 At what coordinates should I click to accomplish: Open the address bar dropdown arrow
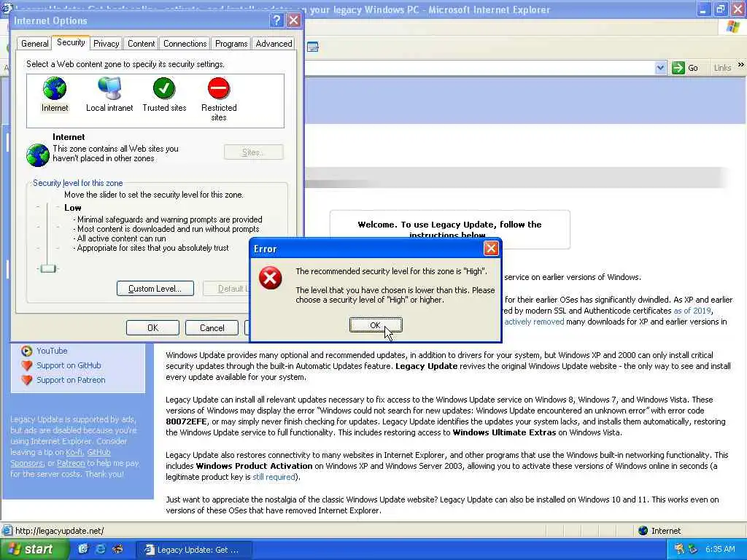tap(660, 68)
